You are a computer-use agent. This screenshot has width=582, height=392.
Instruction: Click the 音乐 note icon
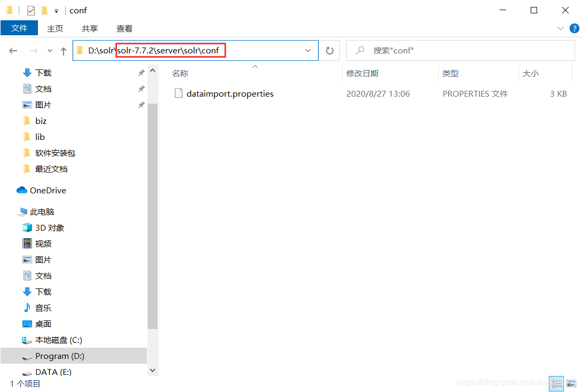(27, 308)
